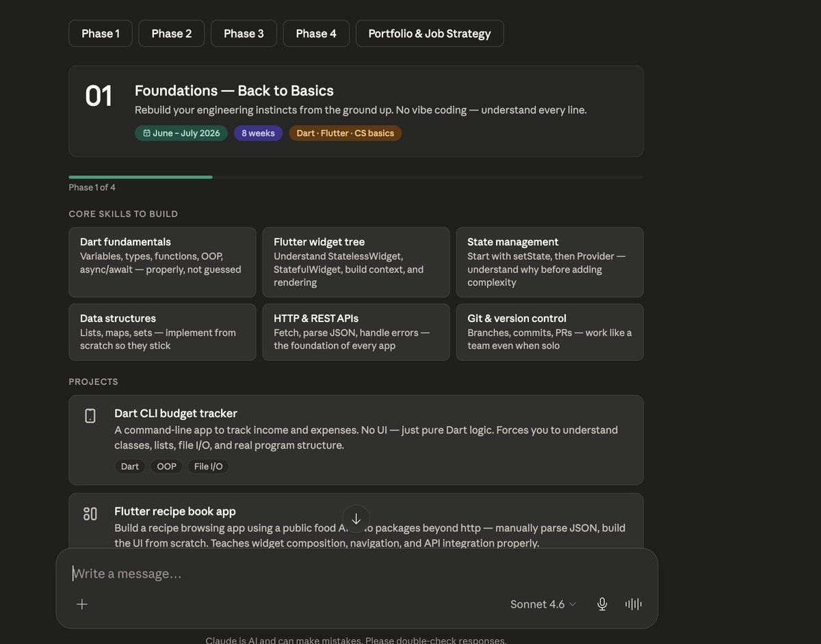821x644 pixels.
Task: Select the State management skill card
Action: pyautogui.click(x=550, y=263)
